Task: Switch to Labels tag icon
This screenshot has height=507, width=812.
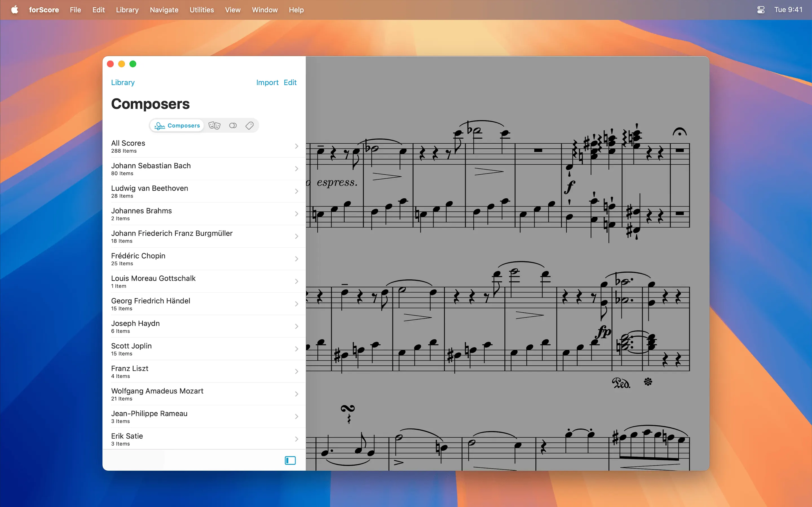Action: (249, 125)
